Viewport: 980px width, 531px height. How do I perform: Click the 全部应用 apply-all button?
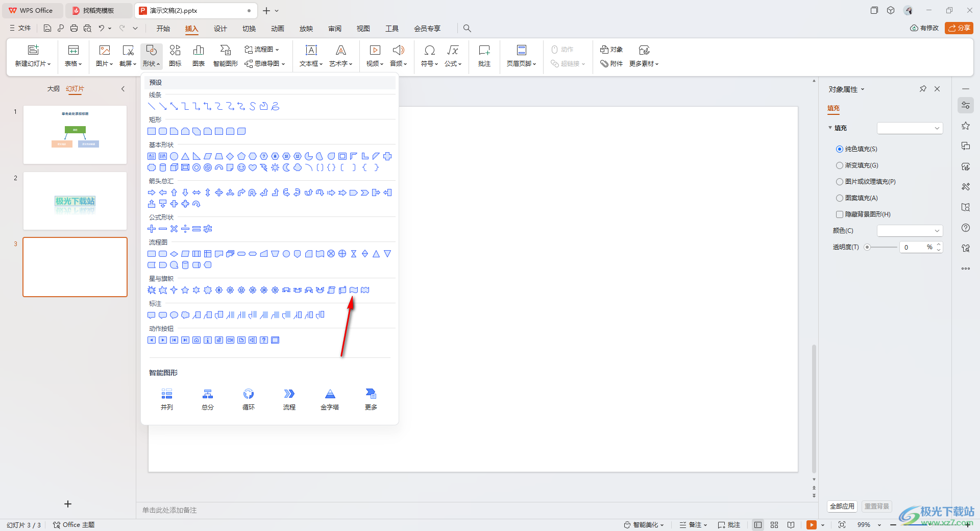(x=842, y=506)
